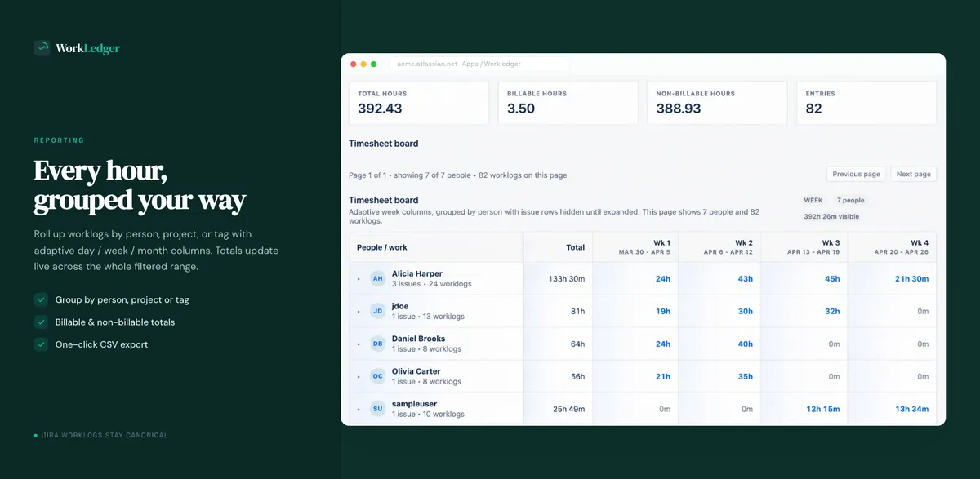
Task: Open Alicia Harper's 43h Wk 2 cell
Action: tap(720, 278)
